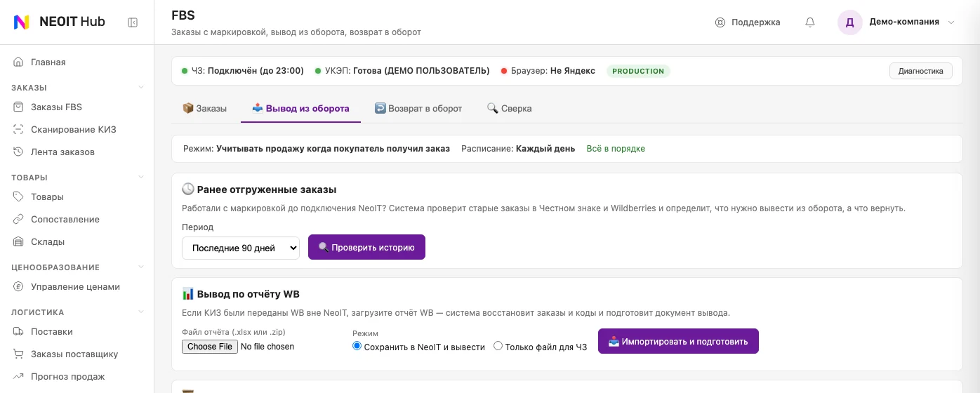The image size is (980, 393).
Task: Click the red Браузер status indicator
Action: [504, 71]
